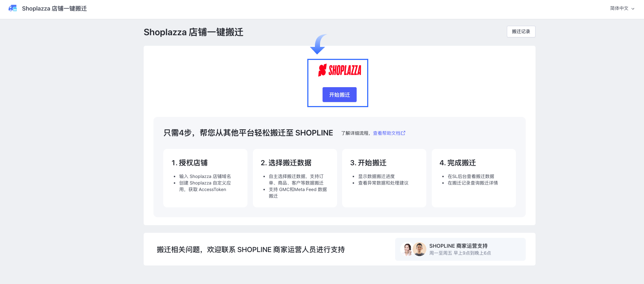Open the 简体中文 language dropdown

(x=619, y=8)
